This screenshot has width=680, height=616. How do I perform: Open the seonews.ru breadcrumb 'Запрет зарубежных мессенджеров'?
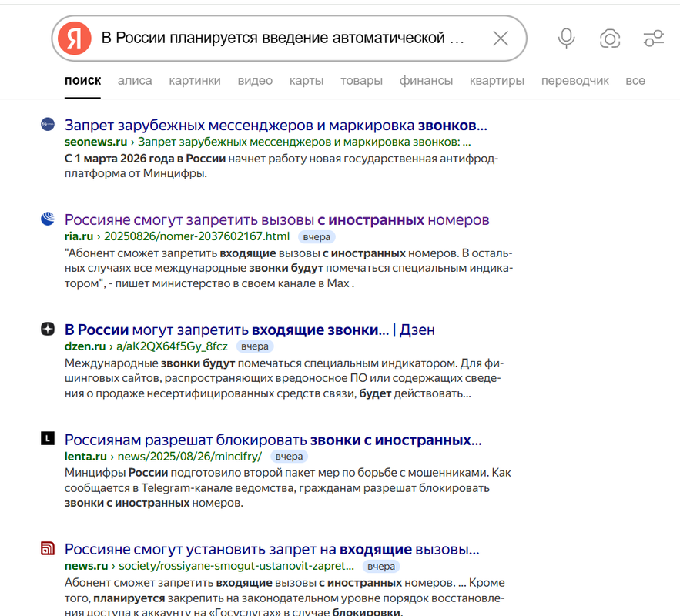coord(304,142)
